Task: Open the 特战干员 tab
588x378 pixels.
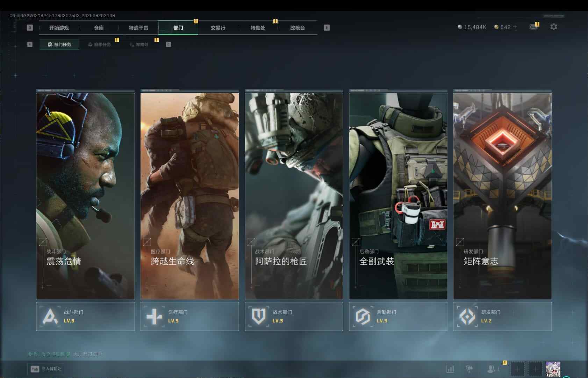Action: click(138, 28)
